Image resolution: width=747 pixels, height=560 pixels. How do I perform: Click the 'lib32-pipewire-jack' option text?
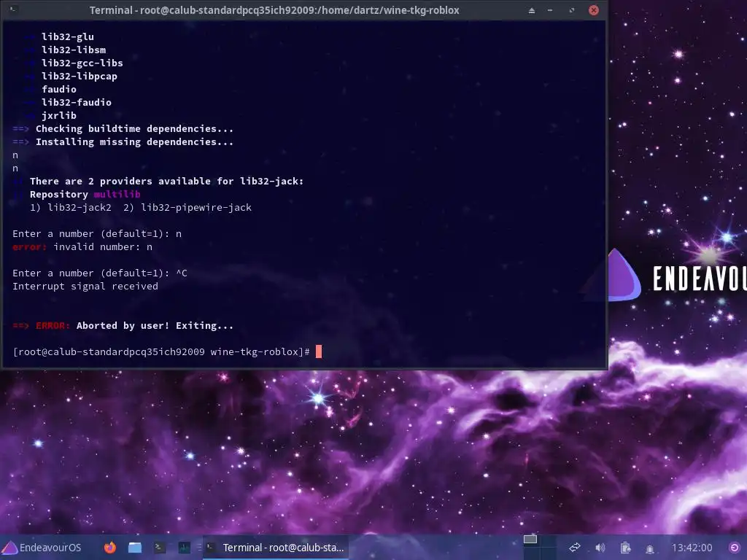point(196,208)
